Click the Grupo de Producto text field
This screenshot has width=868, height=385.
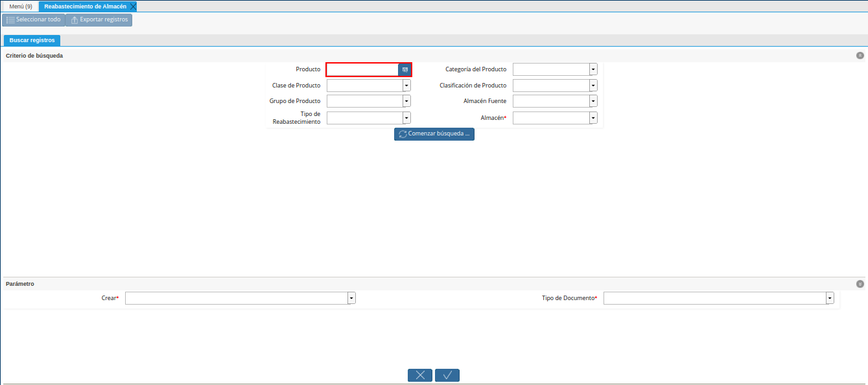[x=365, y=102]
